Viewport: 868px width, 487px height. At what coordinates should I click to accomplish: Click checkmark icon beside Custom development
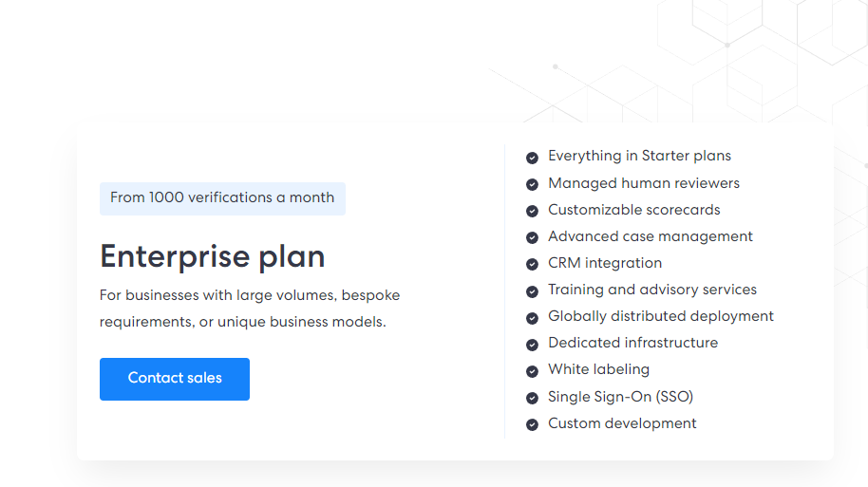click(x=532, y=424)
